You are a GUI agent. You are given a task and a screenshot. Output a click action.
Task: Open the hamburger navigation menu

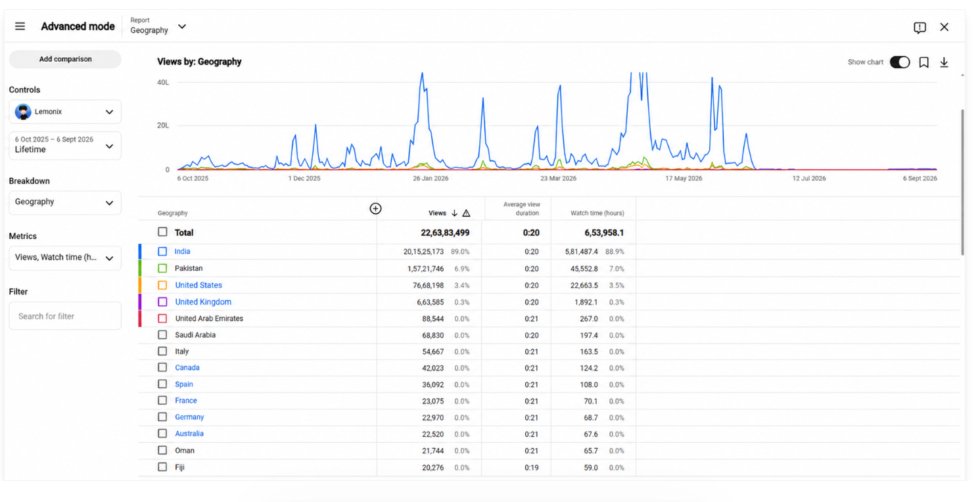pyautogui.click(x=20, y=26)
